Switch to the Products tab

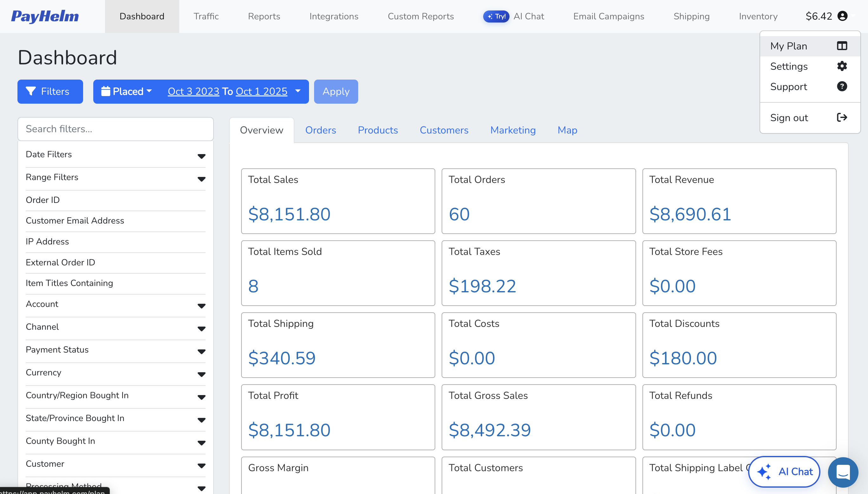click(378, 130)
